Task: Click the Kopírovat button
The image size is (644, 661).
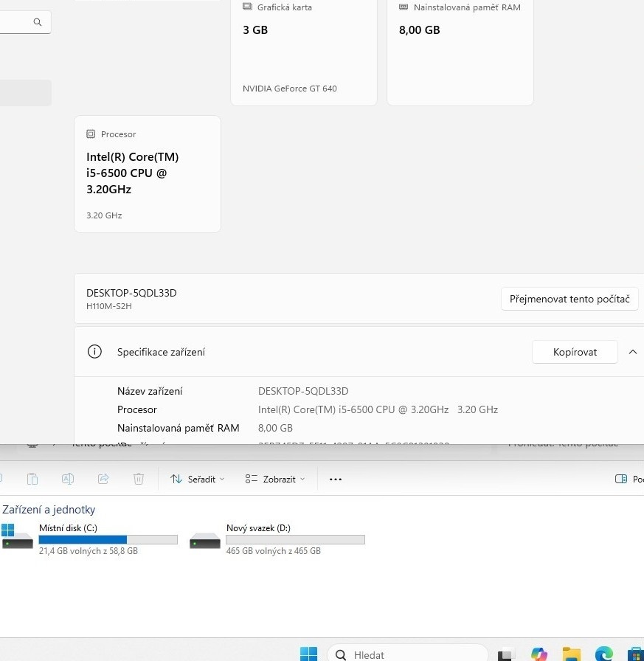Action: point(575,352)
